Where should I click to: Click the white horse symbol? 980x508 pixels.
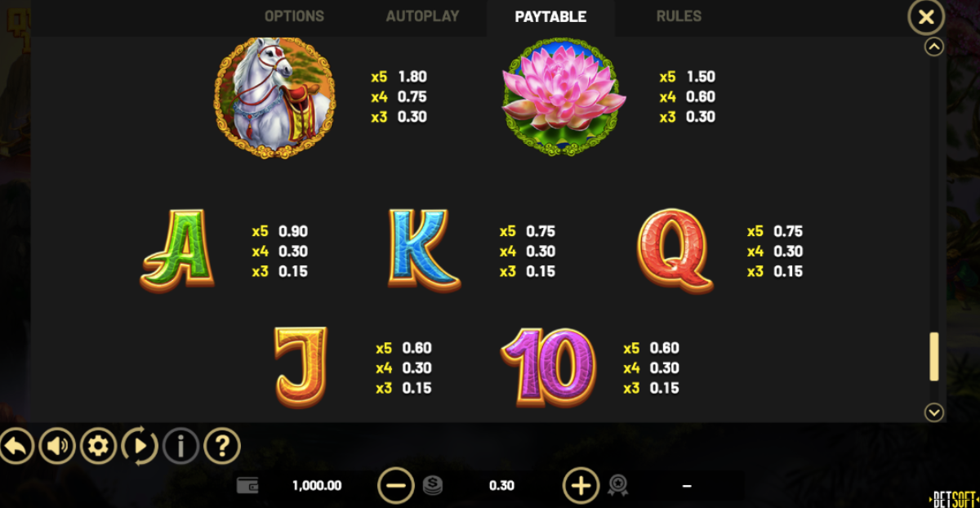coord(274,97)
